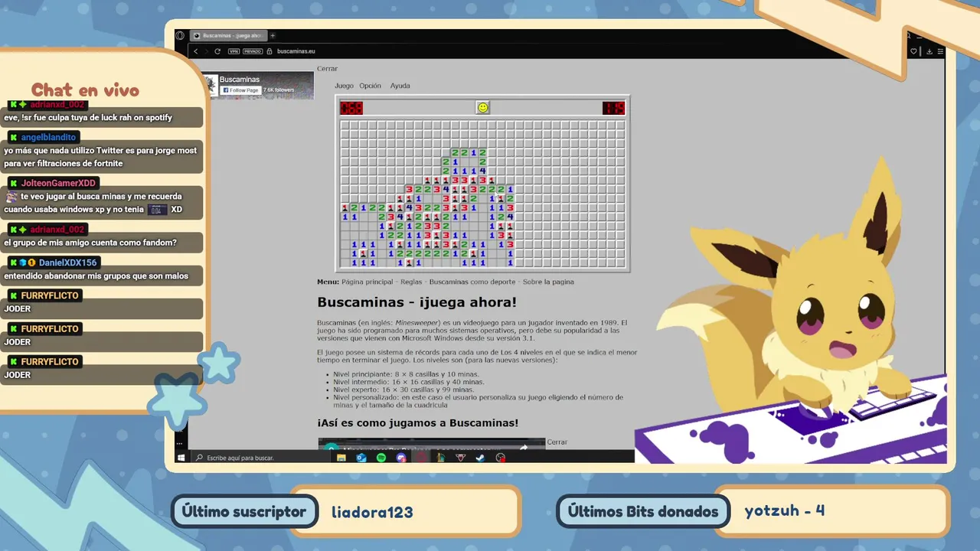Bookmark the page with heart icon
The image size is (980, 551).
click(913, 51)
